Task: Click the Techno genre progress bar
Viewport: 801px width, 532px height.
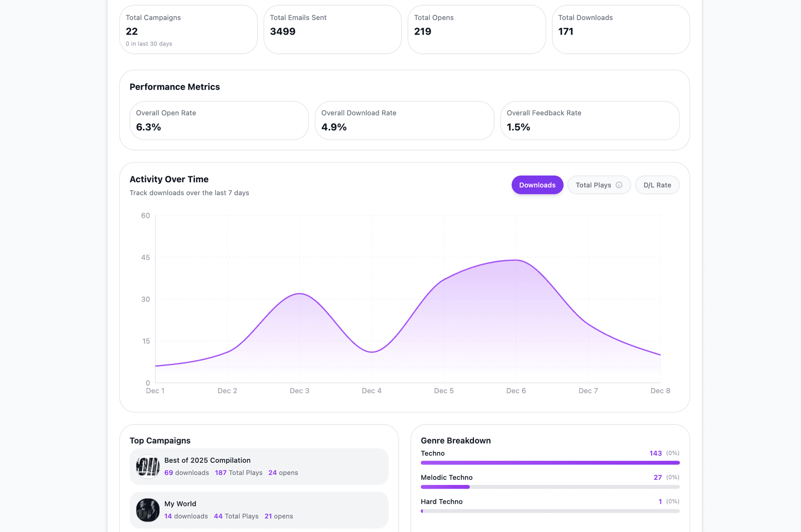Action: click(550, 463)
